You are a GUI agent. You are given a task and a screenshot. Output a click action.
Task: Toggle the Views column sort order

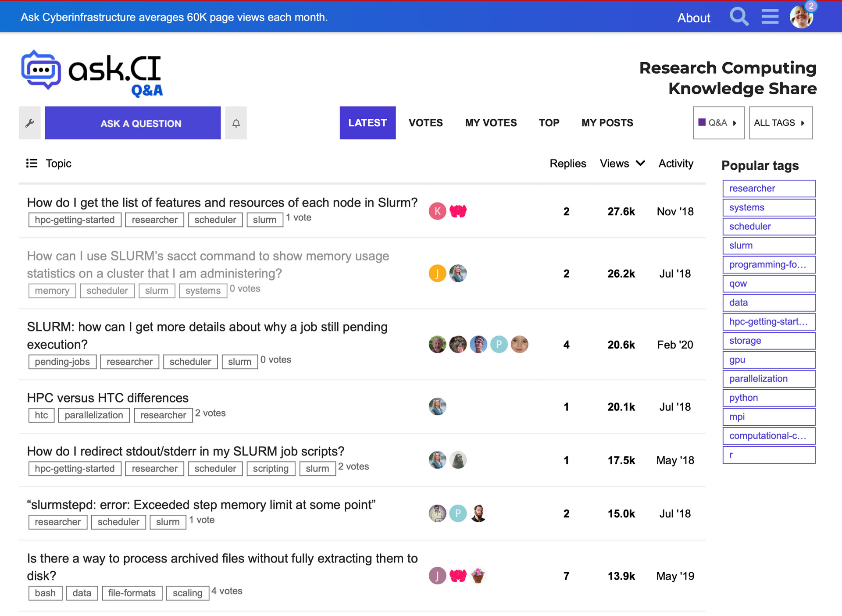point(614,164)
